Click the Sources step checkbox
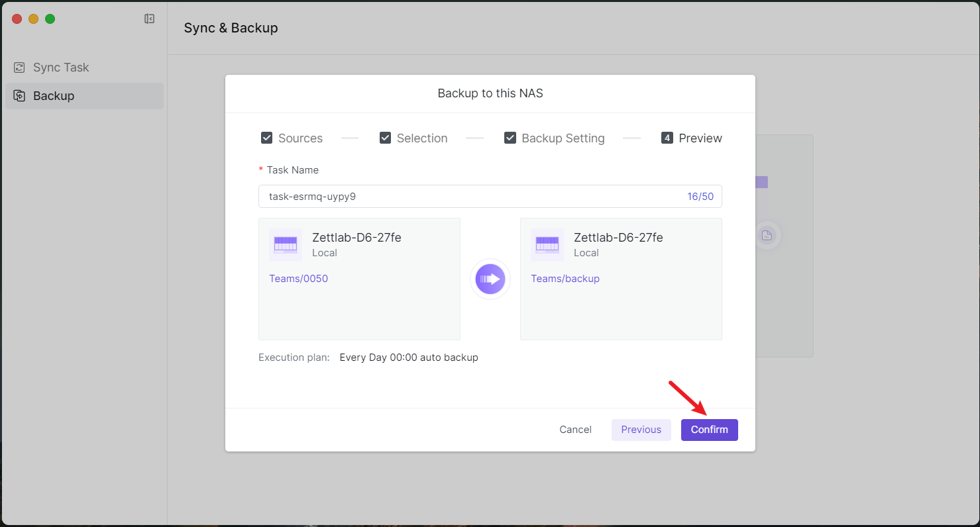 (x=267, y=138)
